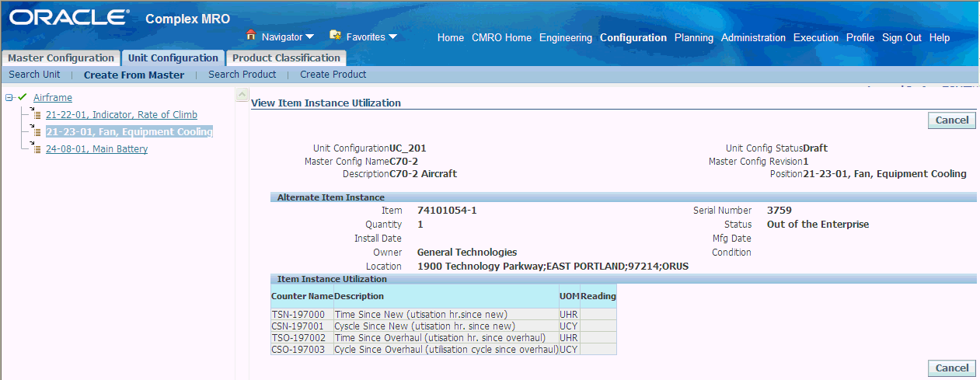
Task: Open the Favorites dropdown menu
Action: [x=392, y=37]
